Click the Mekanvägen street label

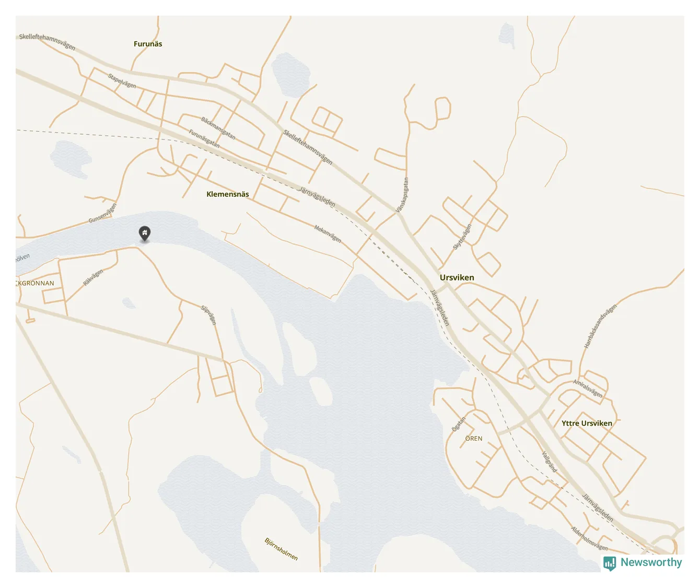click(x=328, y=234)
